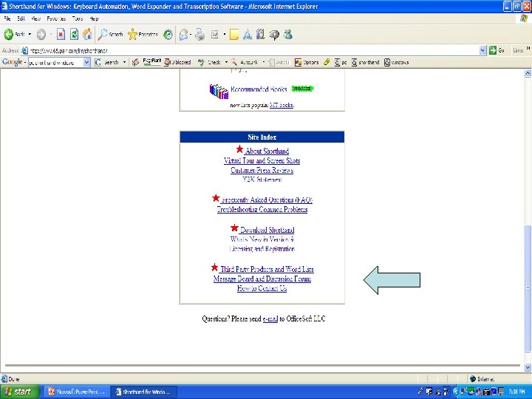Image resolution: width=532 pixels, height=399 pixels.
Task: Click in the address bar URL field
Action: click(251, 50)
